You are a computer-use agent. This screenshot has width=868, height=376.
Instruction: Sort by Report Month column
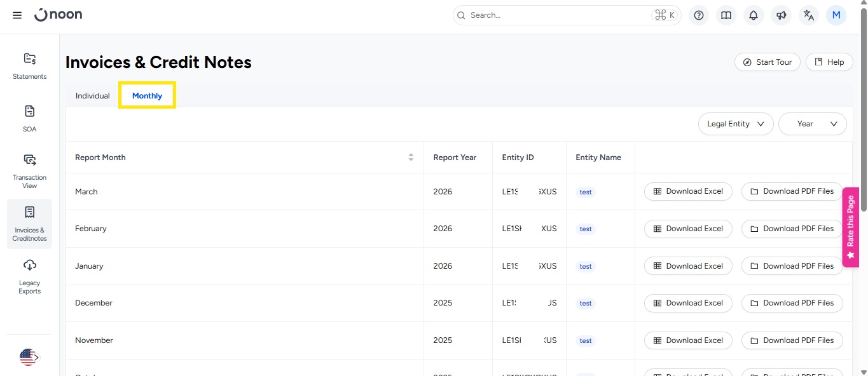[411, 158]
